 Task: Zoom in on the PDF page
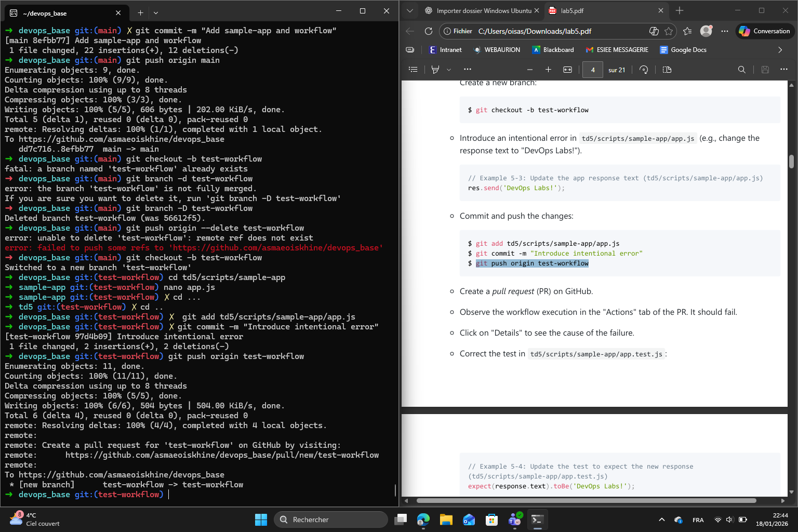tap(548, 69)
